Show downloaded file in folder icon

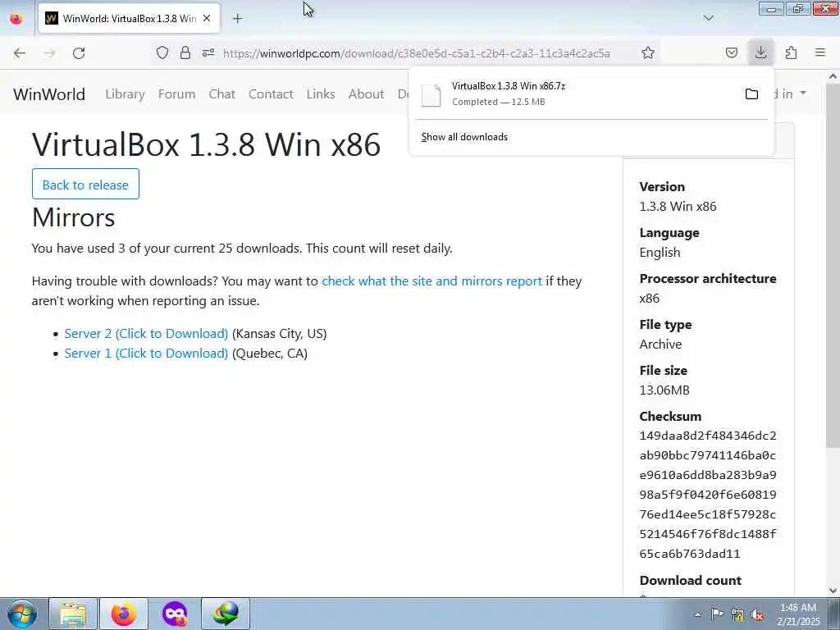click(751, 94)
